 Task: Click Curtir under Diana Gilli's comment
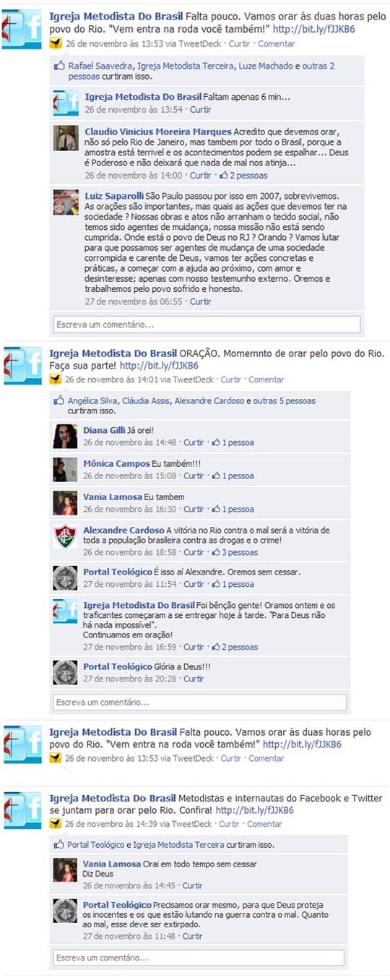pyautogui.click(x=194, y=442)
